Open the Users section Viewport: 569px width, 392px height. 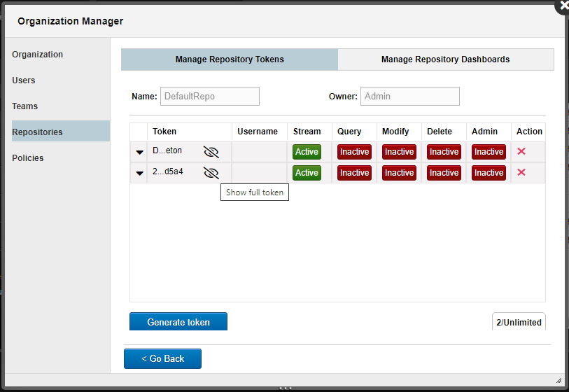(24, 80)
